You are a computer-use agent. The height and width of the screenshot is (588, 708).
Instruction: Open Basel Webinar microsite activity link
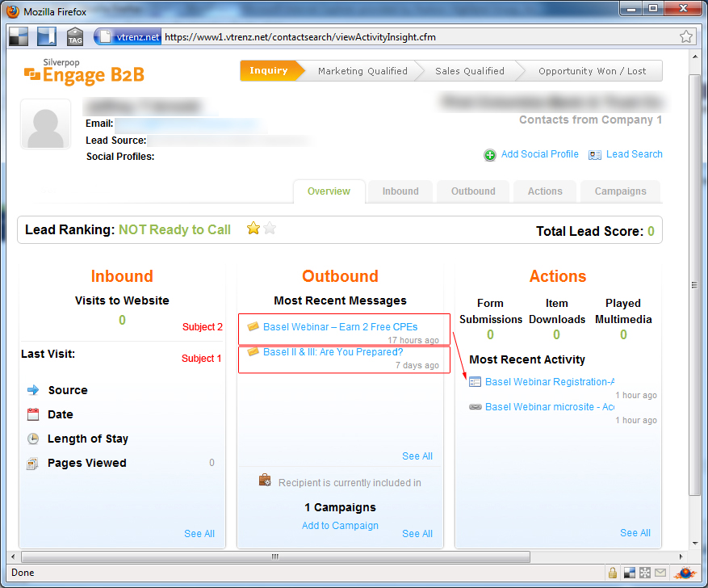coord(550,407)
